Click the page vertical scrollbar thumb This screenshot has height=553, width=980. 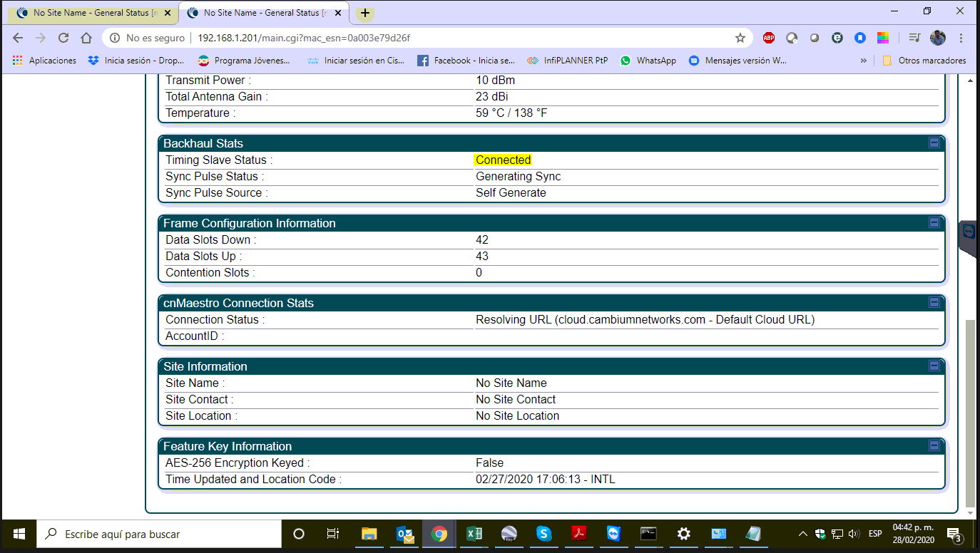(969, 413)
